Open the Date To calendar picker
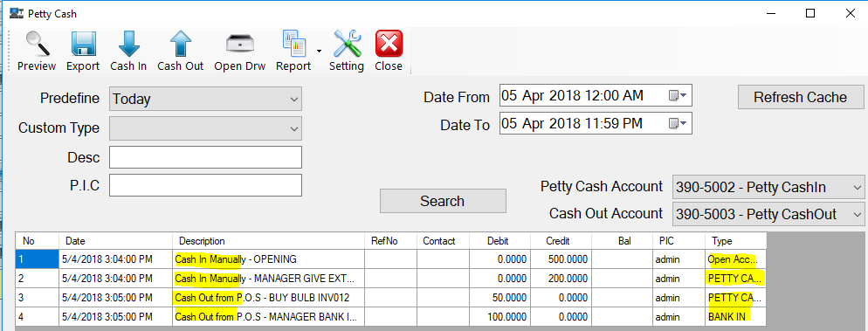The image size is (868, 331). 679,123
